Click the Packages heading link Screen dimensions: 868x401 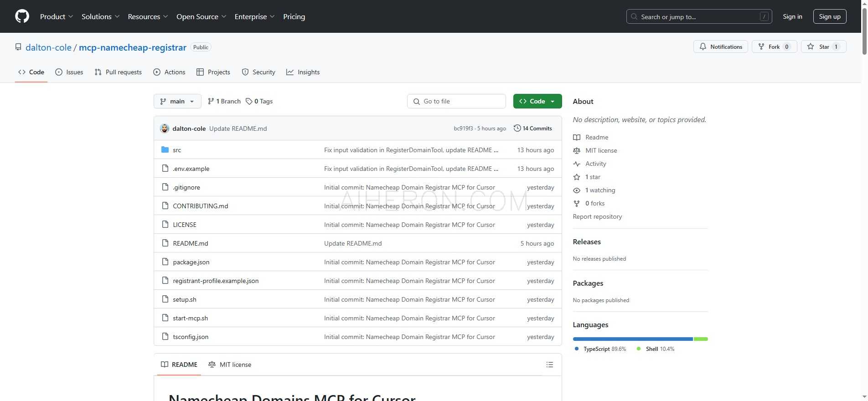[588, 283]
